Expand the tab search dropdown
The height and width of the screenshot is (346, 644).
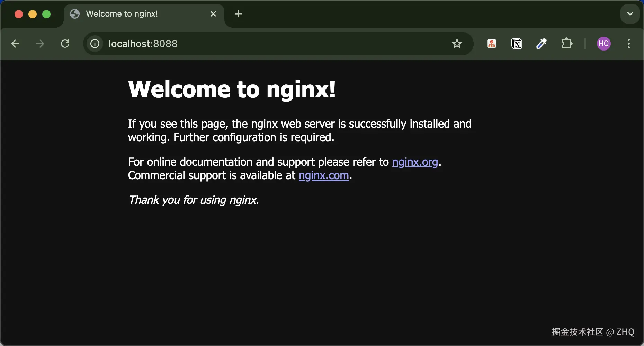[630, 14]
